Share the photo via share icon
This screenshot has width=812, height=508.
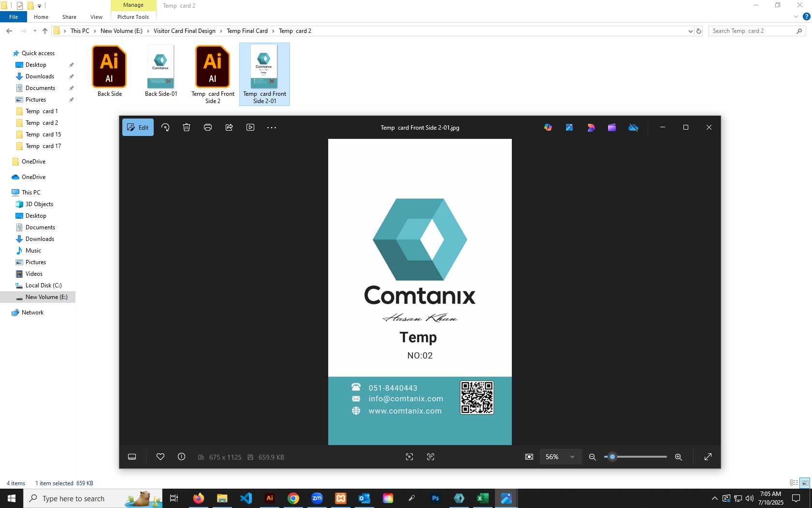pyautogui.click(x=229, y=127)
